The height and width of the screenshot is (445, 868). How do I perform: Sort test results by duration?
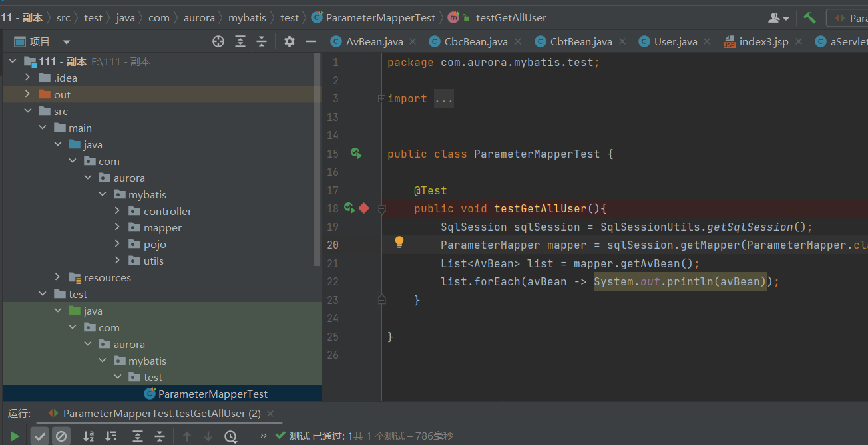110,436
